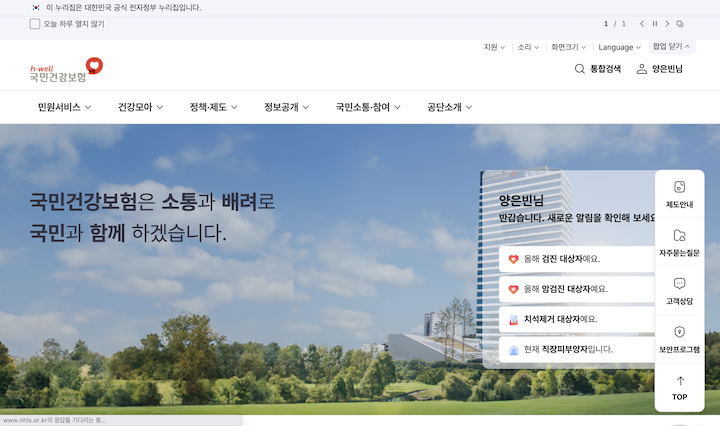Click the 통합검색 magnifier icon
This screenshot has height=426, width=720.
click(579, 69)
